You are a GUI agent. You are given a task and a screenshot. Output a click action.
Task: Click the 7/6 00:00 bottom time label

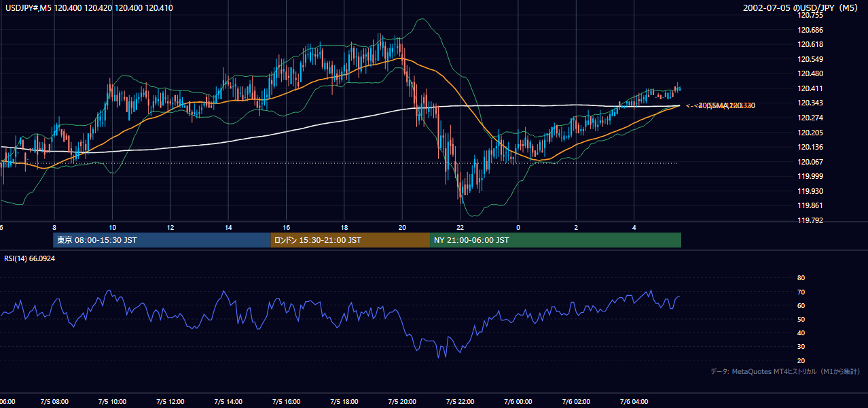[x=518, y=402]
